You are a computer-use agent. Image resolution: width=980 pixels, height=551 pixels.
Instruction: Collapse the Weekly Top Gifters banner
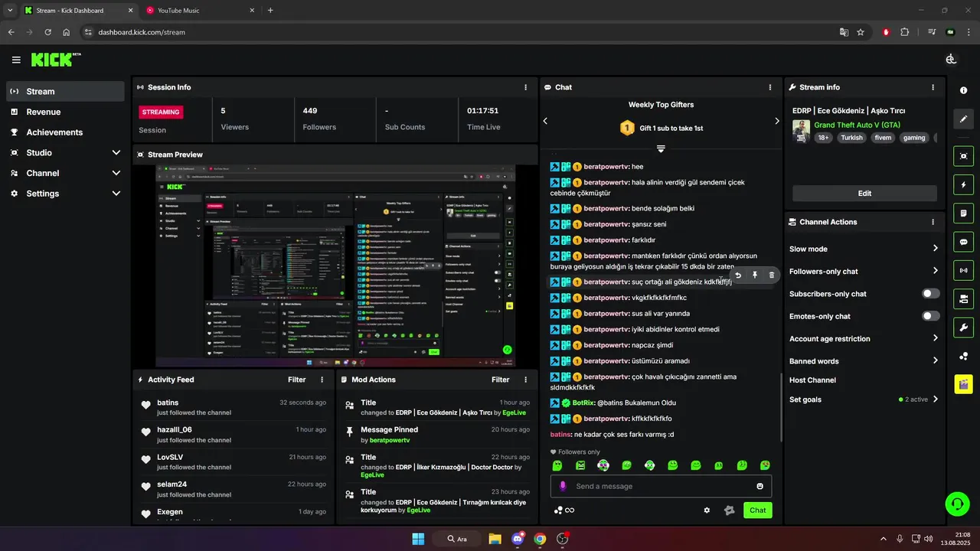pyautogui.click(x=661, y=148)
